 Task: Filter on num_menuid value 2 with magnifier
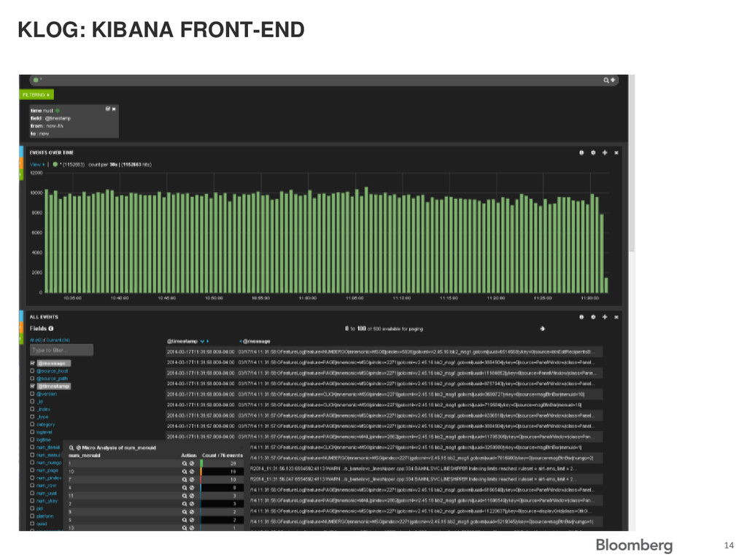(x=185, y=504)
